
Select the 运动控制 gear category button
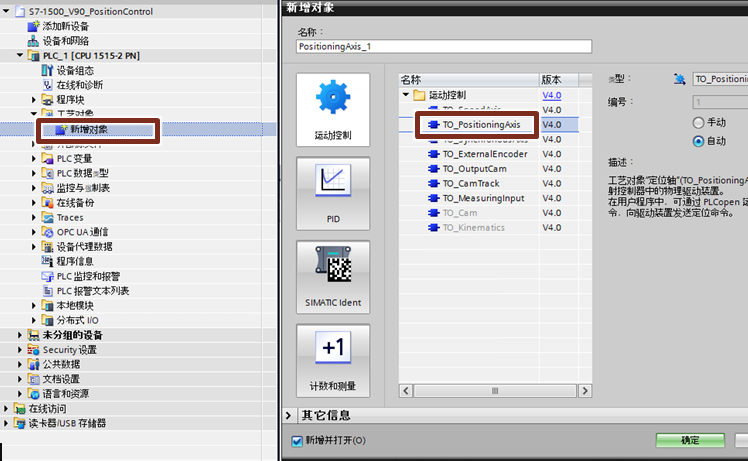tap(333, 110)
